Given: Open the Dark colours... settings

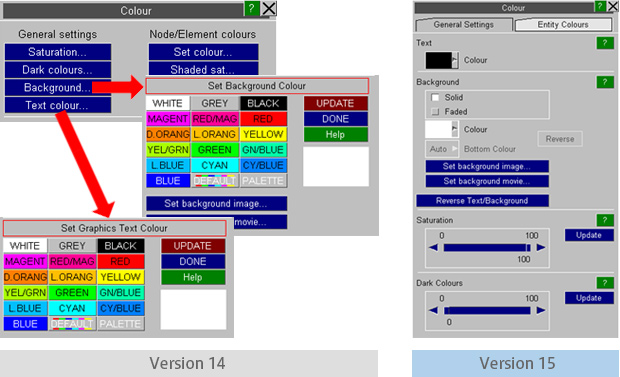Looking at the screenshot, I should pos(58,70).
